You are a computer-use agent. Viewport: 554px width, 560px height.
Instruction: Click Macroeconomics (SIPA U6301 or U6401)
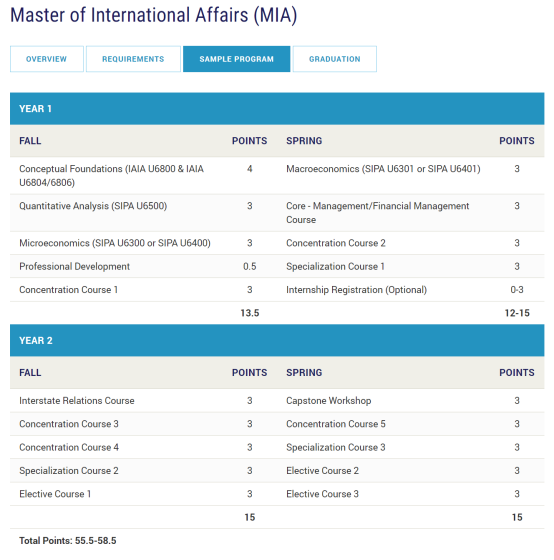[x=383, y=169]
